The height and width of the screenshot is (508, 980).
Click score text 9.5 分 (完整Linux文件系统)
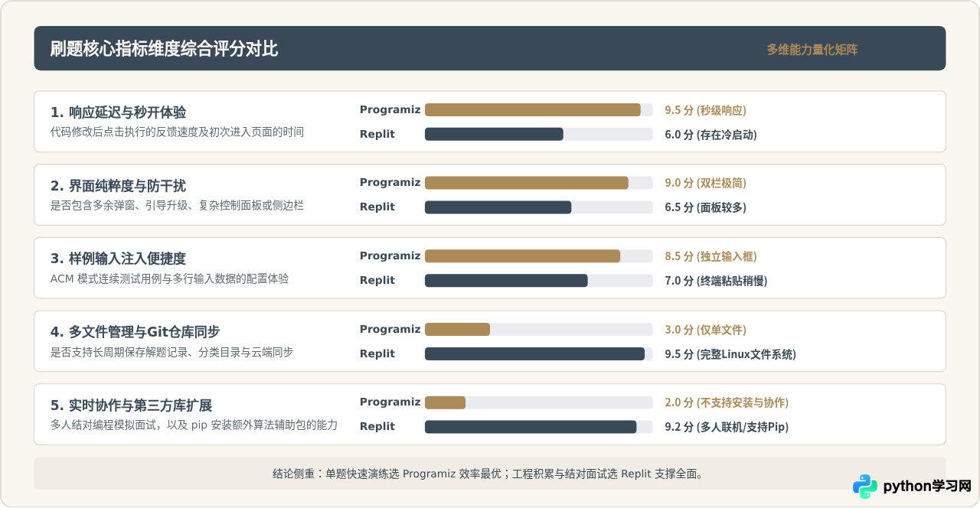[x=730, y=354]
